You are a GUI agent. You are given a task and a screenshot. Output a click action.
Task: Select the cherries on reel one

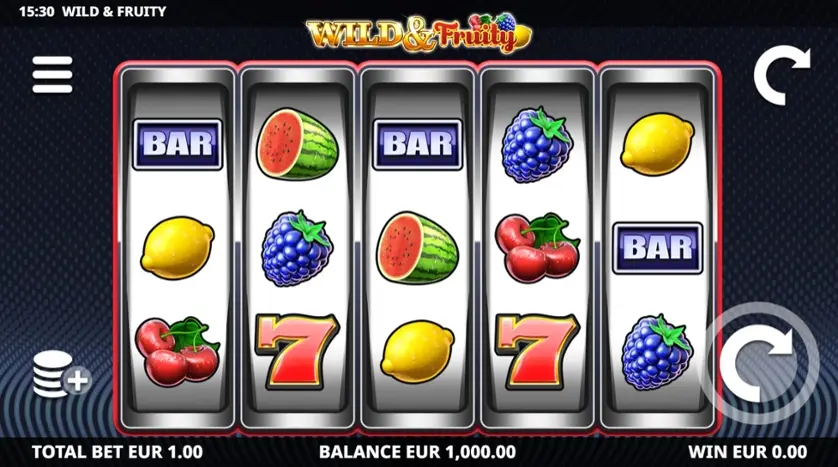tap(177, 352)
